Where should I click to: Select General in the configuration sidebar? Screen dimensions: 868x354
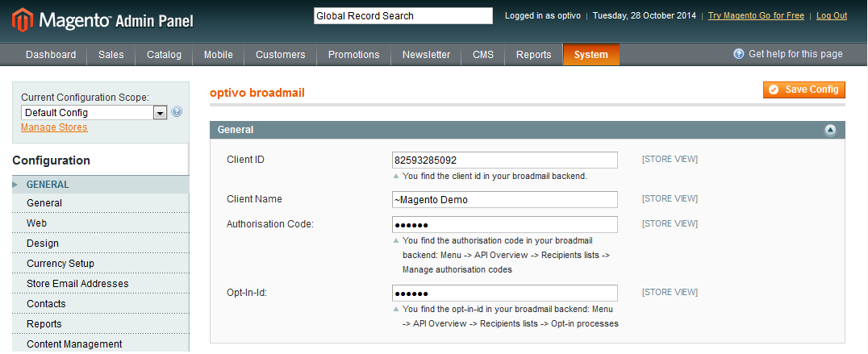pyautogui.click(x=101, y=203)
